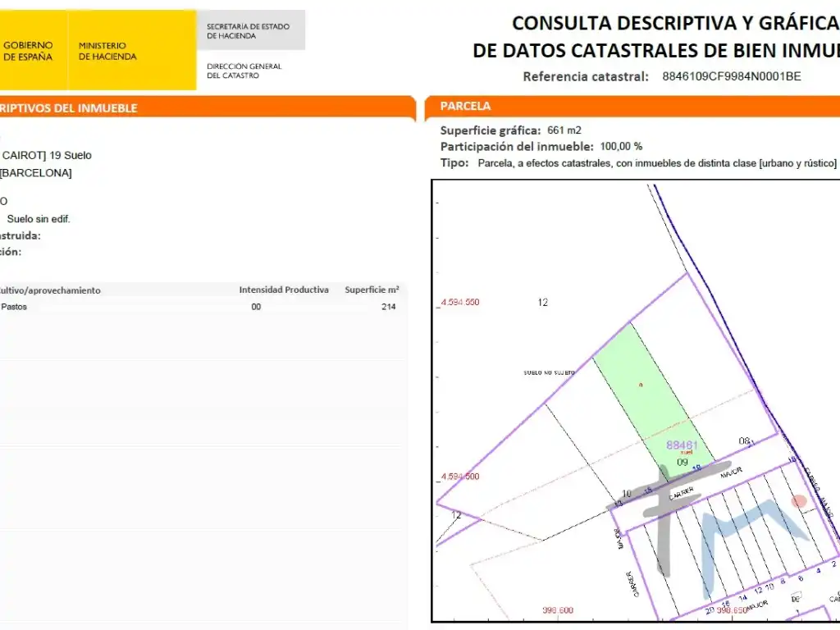Click the Intensidad Productiva column header
Screen dimensions: 840x630
click(x=283, y=290)
